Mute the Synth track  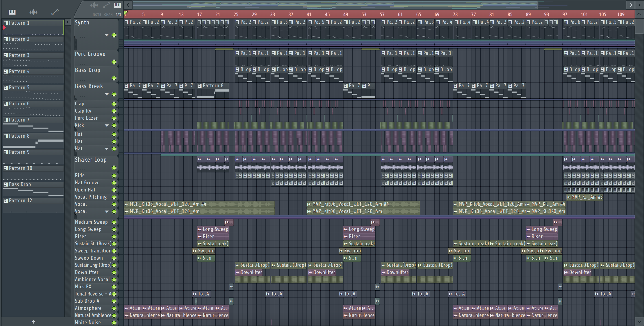[114, 35]
